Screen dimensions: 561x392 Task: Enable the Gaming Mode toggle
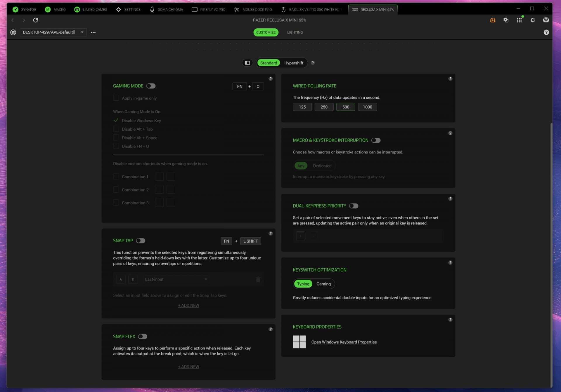click(151, 86)
